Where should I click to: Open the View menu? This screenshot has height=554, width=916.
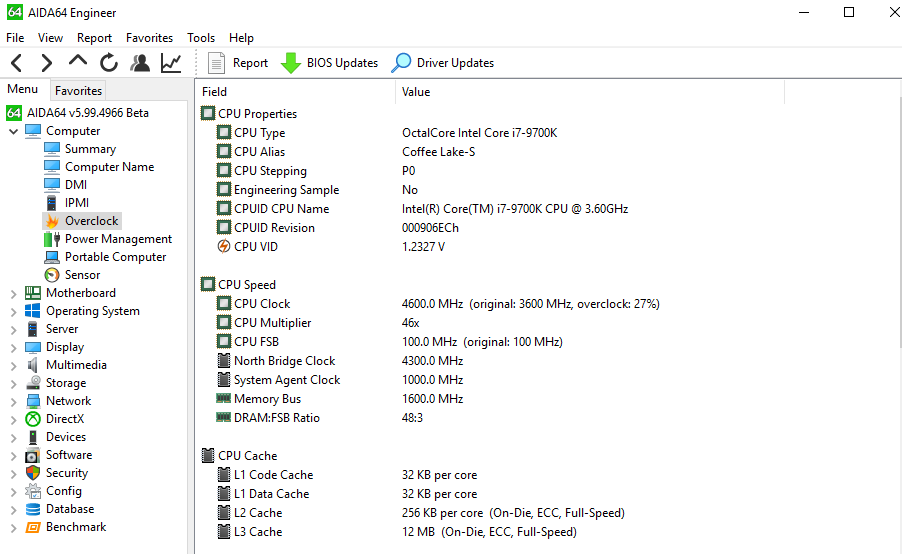50,38
